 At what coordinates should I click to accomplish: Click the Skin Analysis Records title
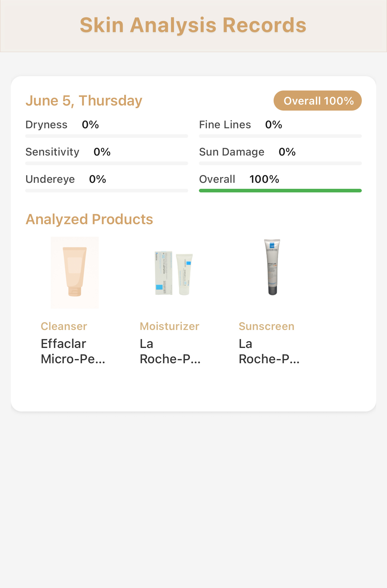[193, 25]
